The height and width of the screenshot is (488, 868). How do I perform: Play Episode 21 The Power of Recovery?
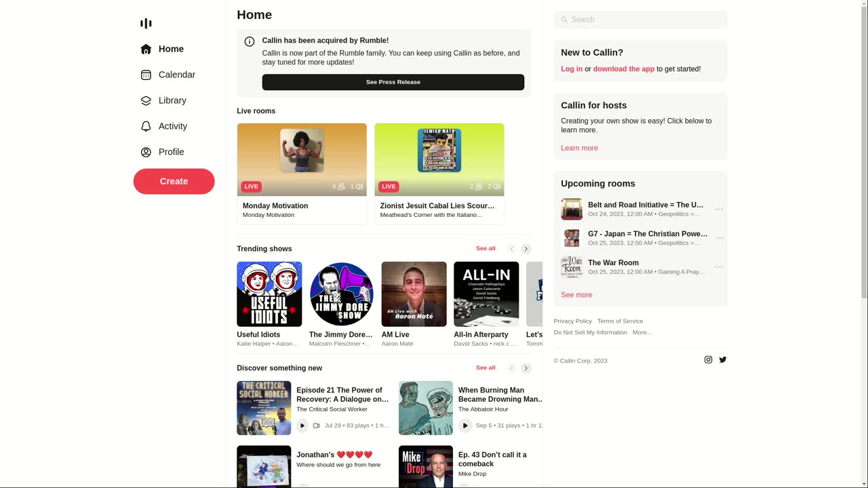click(x=302, y=426)
